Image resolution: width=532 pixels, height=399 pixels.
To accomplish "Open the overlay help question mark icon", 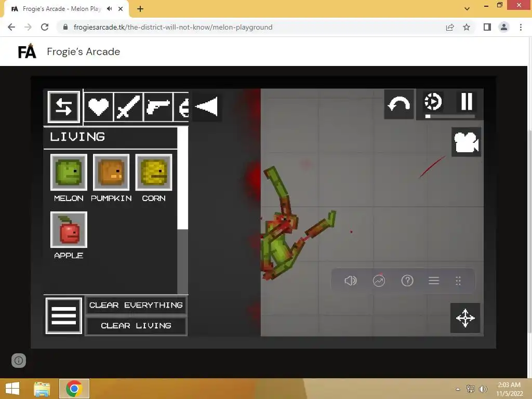I will (407, 281).
